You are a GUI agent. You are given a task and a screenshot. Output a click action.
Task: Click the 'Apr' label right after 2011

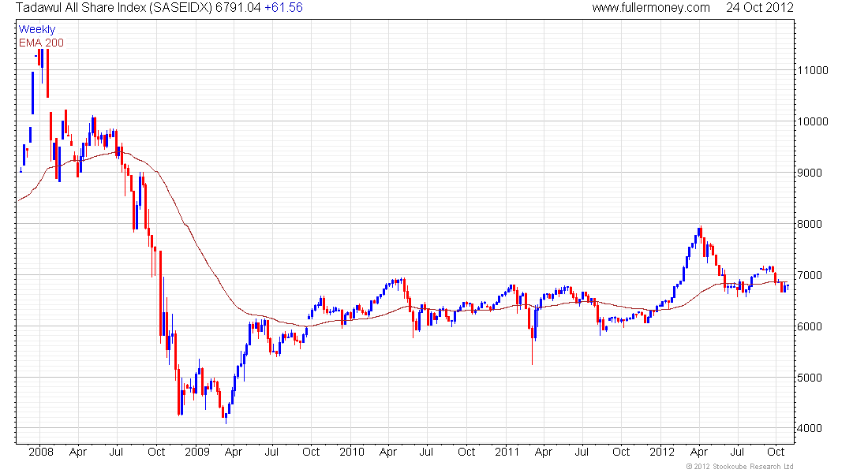pyautogui.click(x=544, y=453)
